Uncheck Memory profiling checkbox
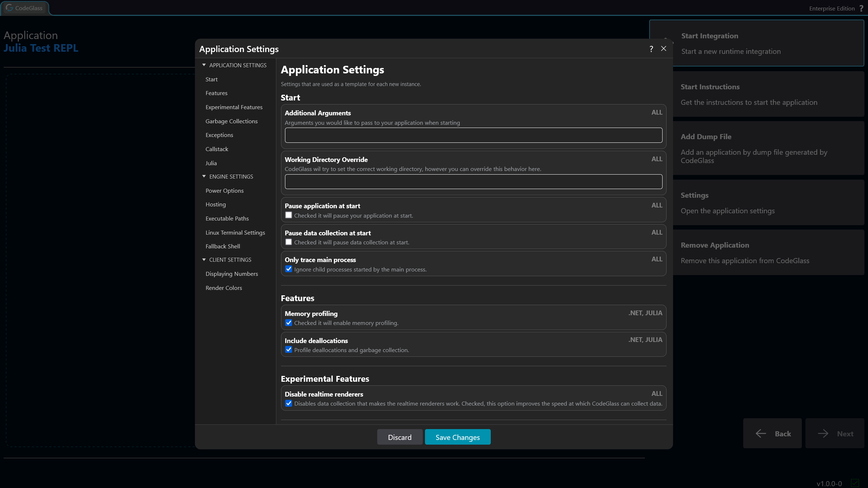This screenshot has height=488, width=868. point(289,322)
